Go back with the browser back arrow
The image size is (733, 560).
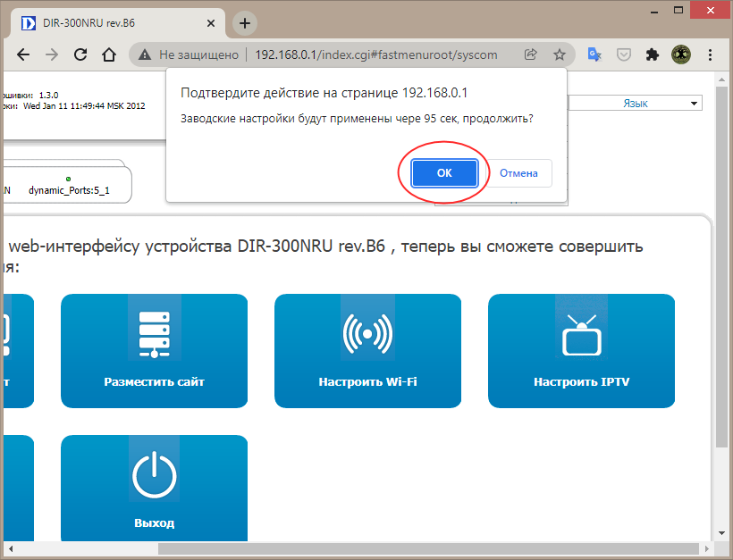click(x=23, y=54)
